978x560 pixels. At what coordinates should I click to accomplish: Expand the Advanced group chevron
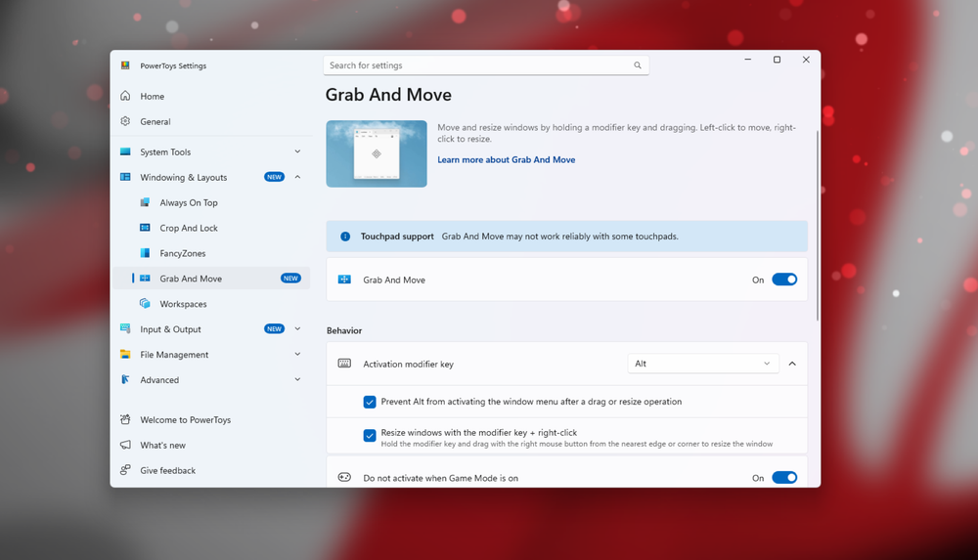click(297, 379)
